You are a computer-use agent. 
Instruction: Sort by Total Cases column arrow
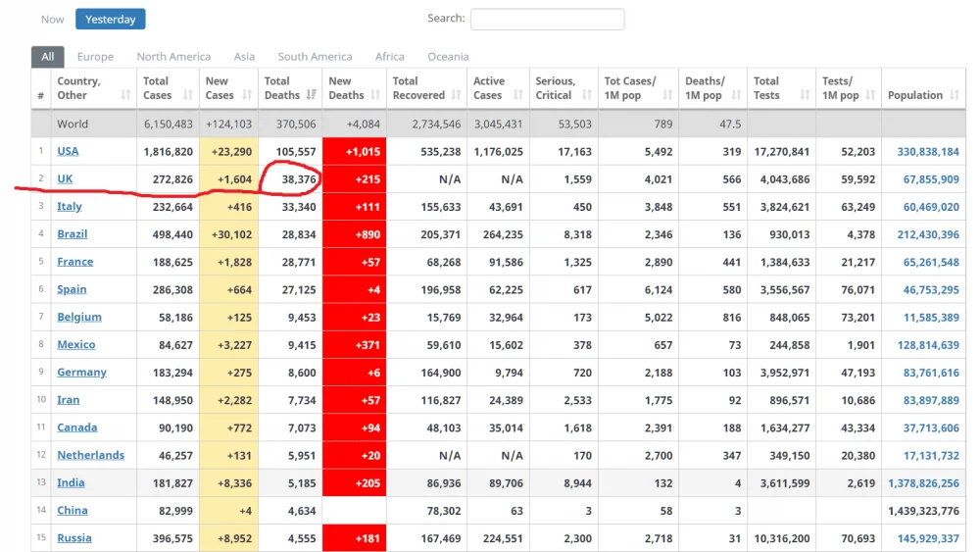click(187, 95)
